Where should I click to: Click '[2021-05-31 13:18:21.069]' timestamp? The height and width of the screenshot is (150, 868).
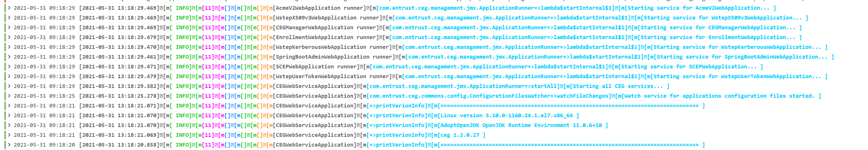point(120,135)
